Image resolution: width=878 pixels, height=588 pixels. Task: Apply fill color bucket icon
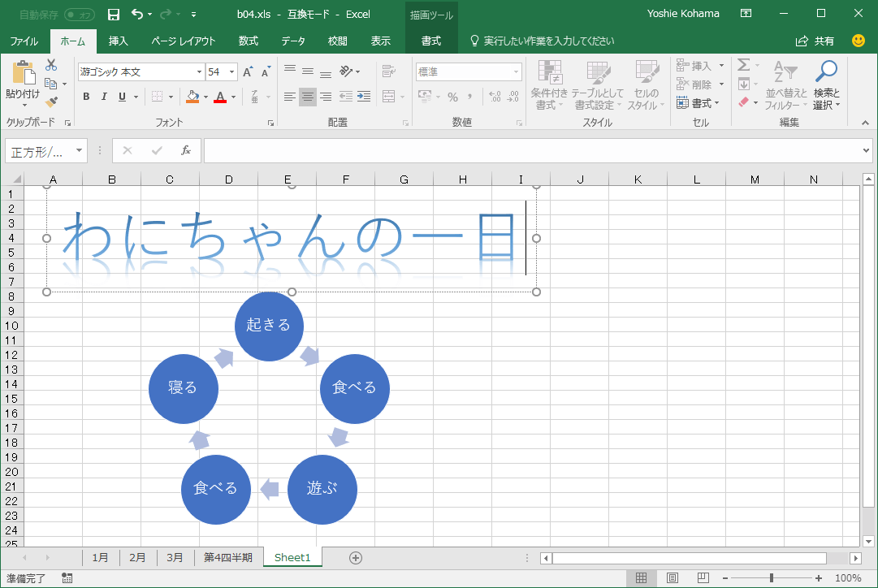[x=192, y=97]
